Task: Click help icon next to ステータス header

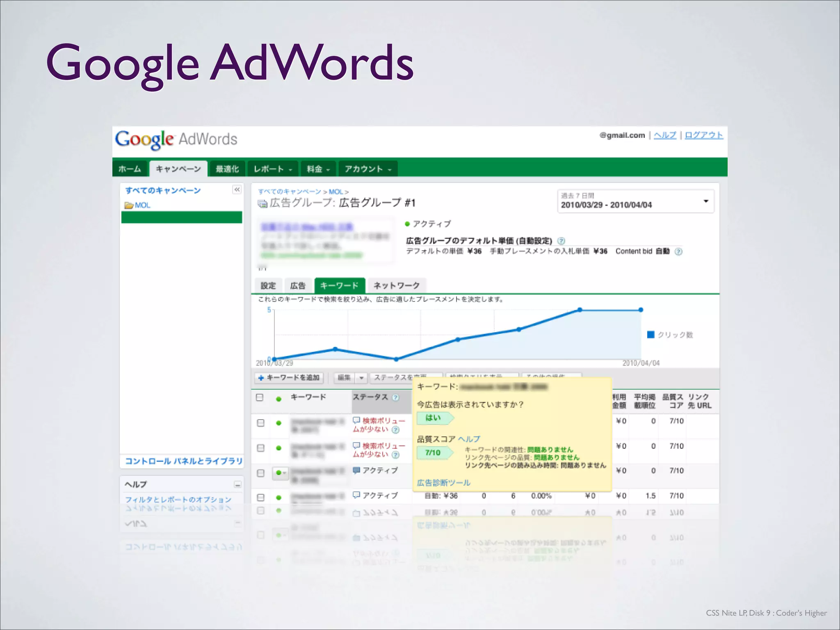Action: point(396,397)
